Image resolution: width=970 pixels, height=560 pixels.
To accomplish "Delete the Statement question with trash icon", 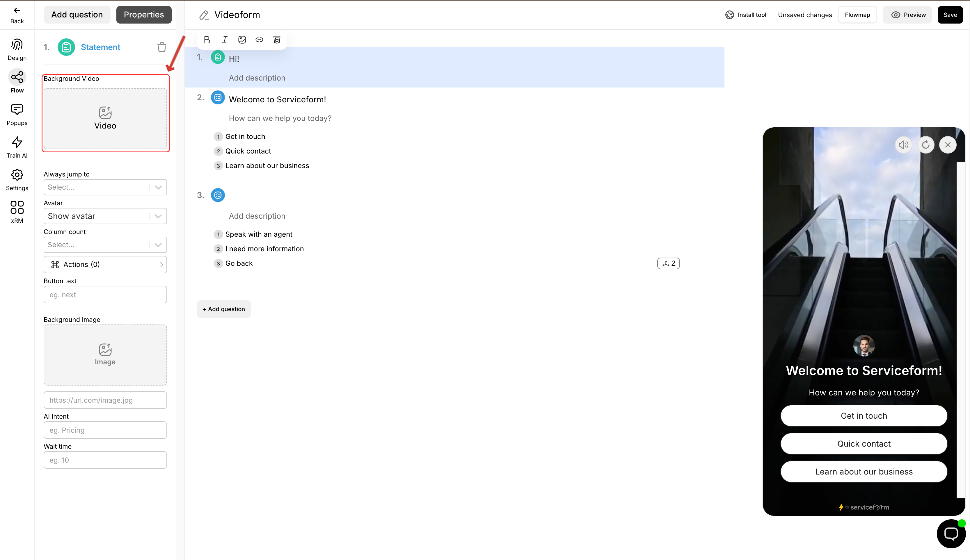I will (x=161, y=47).
